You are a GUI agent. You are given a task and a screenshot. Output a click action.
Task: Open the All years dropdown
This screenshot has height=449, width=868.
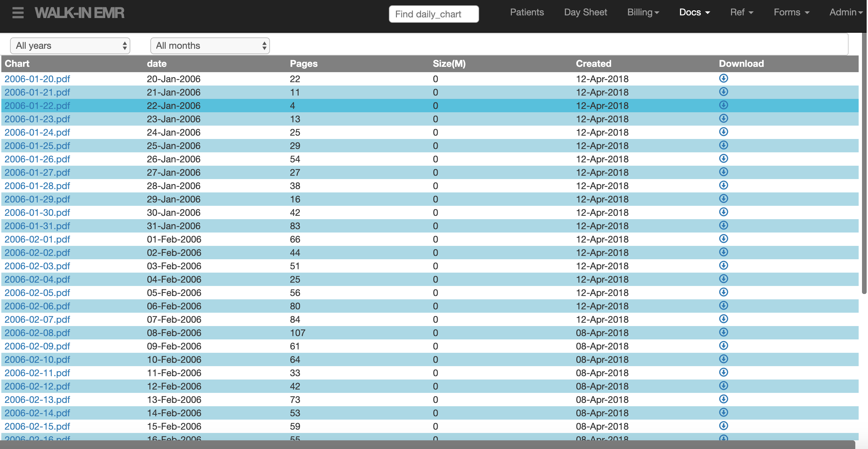click(x=70, y=45)
